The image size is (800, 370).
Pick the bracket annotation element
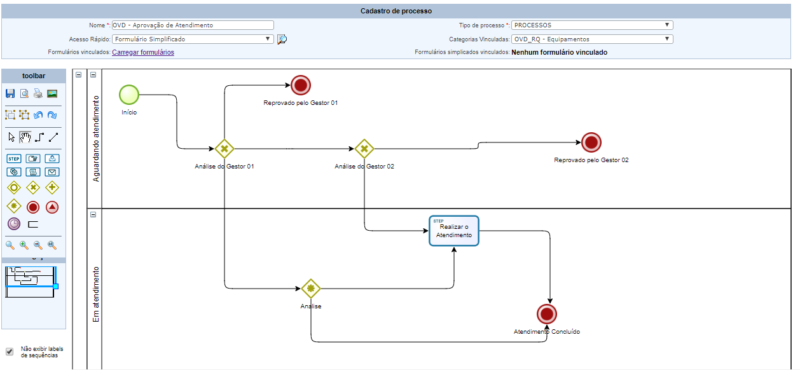(33, 224)
